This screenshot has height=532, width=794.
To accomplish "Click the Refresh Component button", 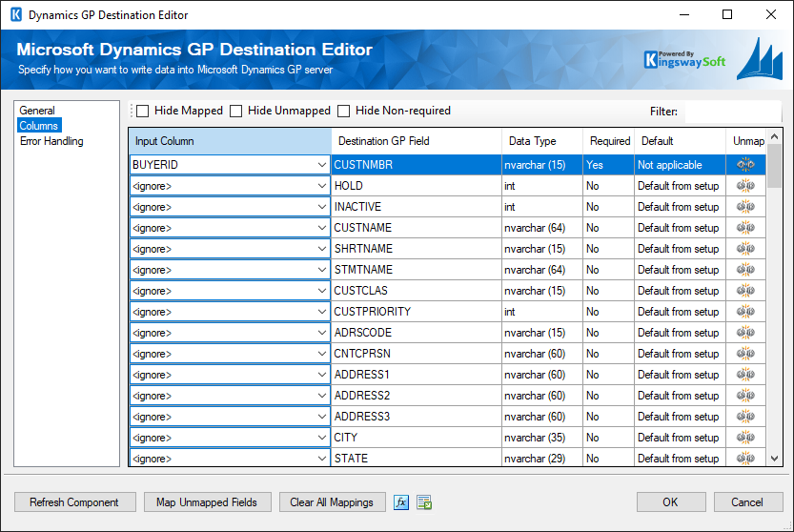I will [75, 502].
